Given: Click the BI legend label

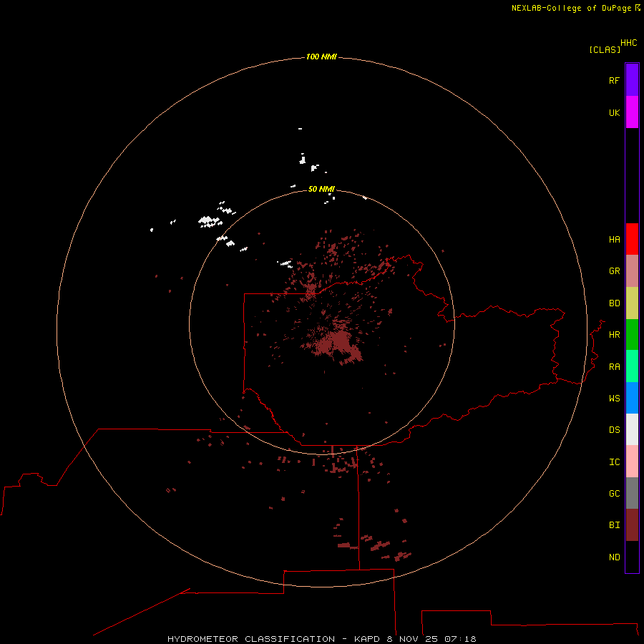Looking at the screenshot, I should (614, 525).
